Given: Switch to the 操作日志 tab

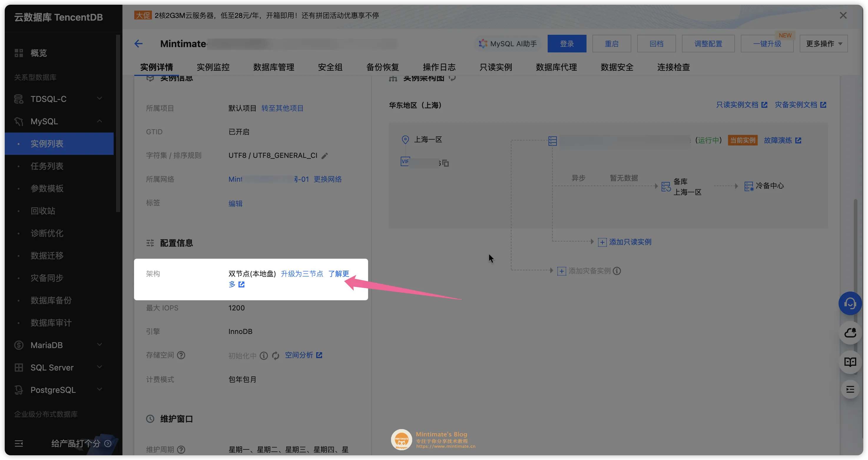Looking at the screenshot, I should click(x=439, y=67).
